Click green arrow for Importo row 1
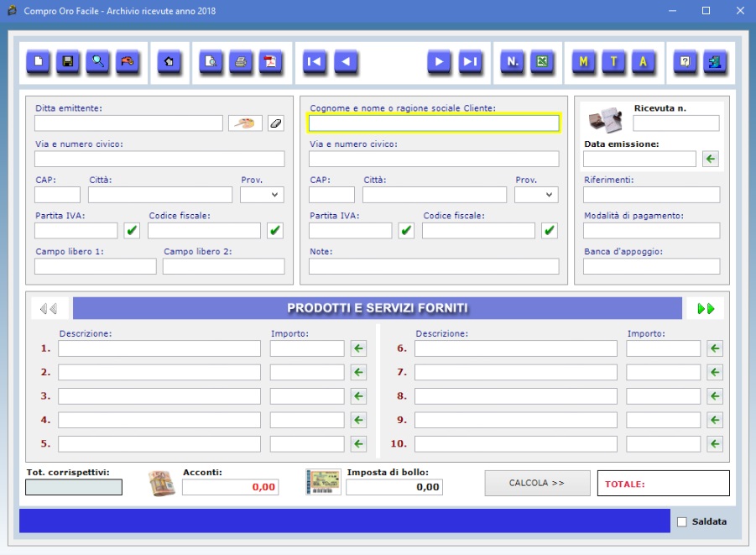This screenshot has width=756, height=555. pos(358,348)
